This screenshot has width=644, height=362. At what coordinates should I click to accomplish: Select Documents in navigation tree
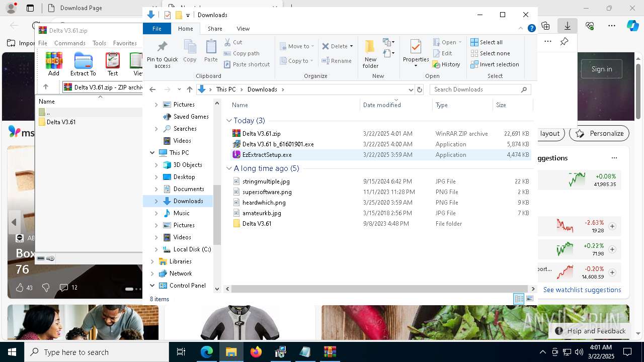188,189
